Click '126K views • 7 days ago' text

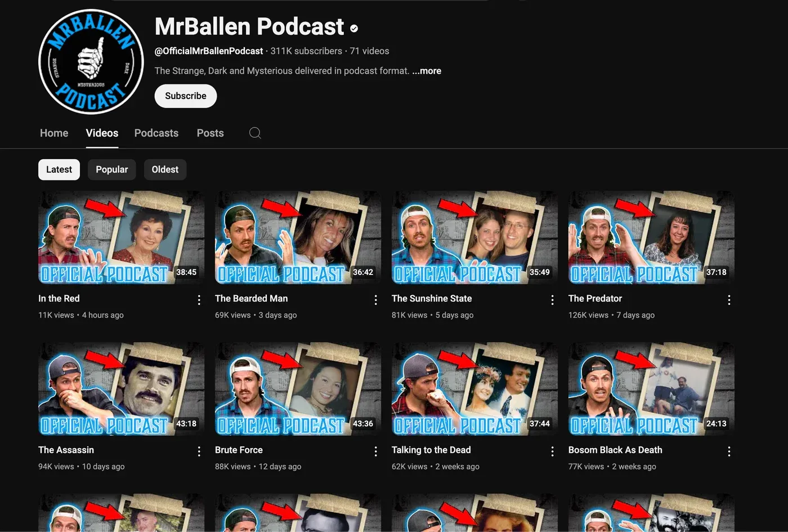611,315
